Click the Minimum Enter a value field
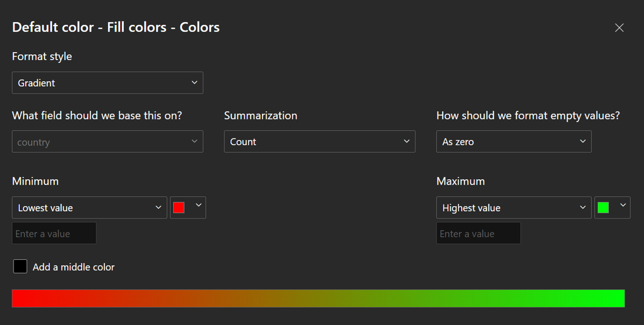Image resolution: width=644 pixels, height=325 pixels. click(x=54, y=233)
